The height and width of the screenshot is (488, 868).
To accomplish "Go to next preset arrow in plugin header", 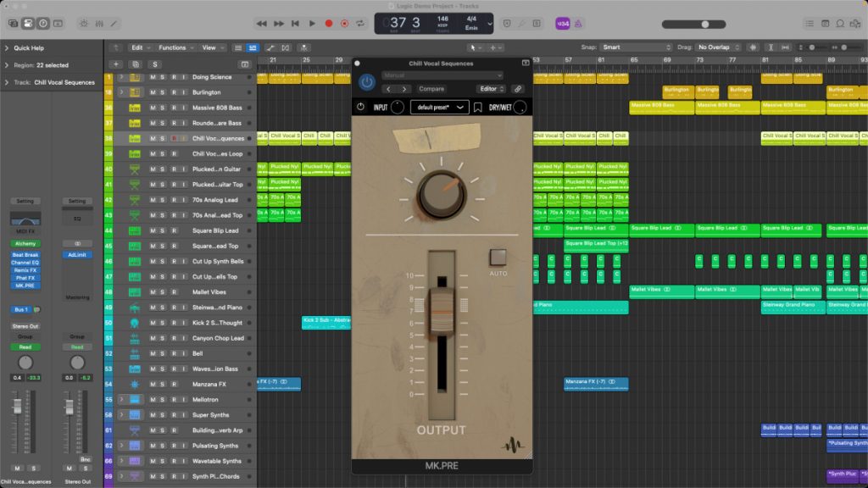I will coord(404,88).
